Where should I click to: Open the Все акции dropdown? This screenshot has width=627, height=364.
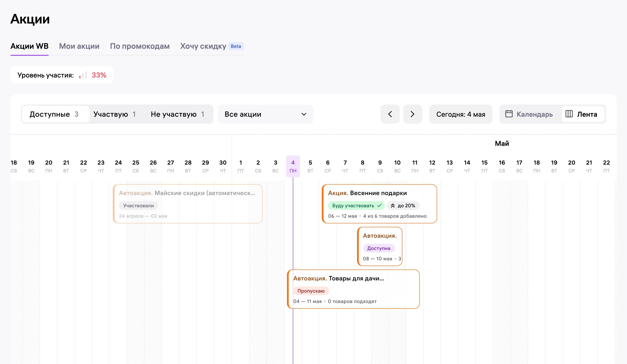(265, 114)
